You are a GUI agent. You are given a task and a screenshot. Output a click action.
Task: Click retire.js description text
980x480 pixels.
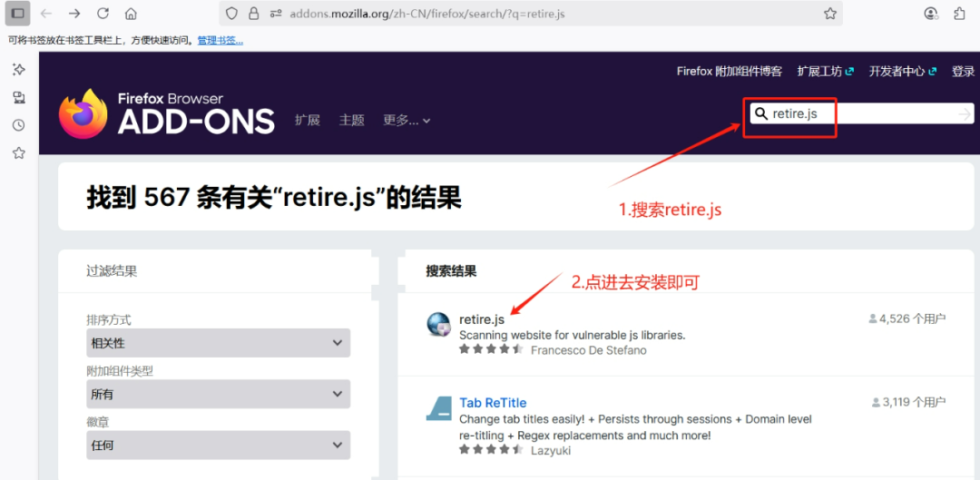pyautogui.click(x=572, y=335)
